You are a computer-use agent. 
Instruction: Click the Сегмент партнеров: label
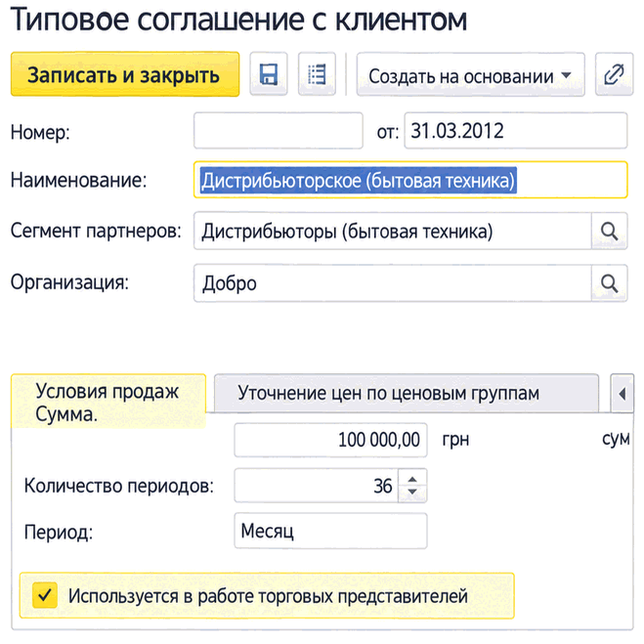[96, 232]
